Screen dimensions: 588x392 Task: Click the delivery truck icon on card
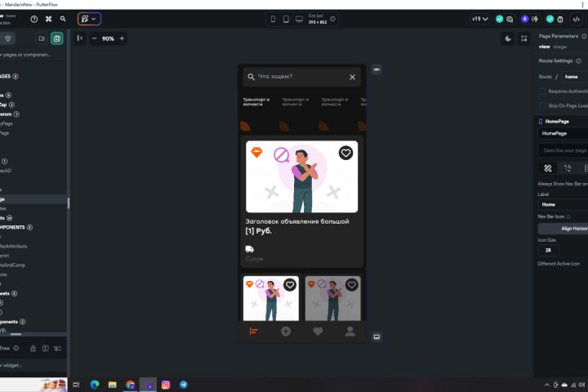(x=249, y=249)
